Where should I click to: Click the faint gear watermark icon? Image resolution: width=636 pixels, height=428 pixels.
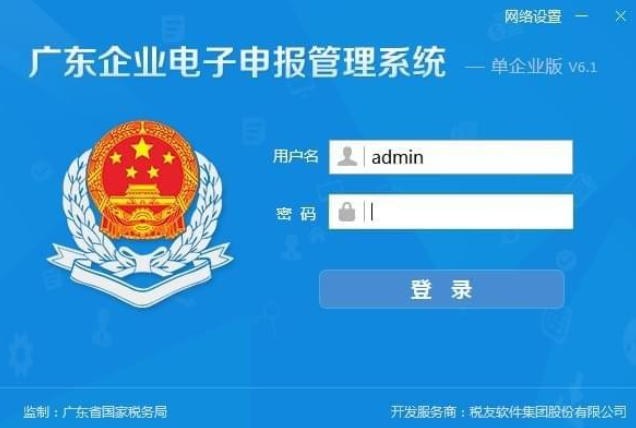[20, 356]
